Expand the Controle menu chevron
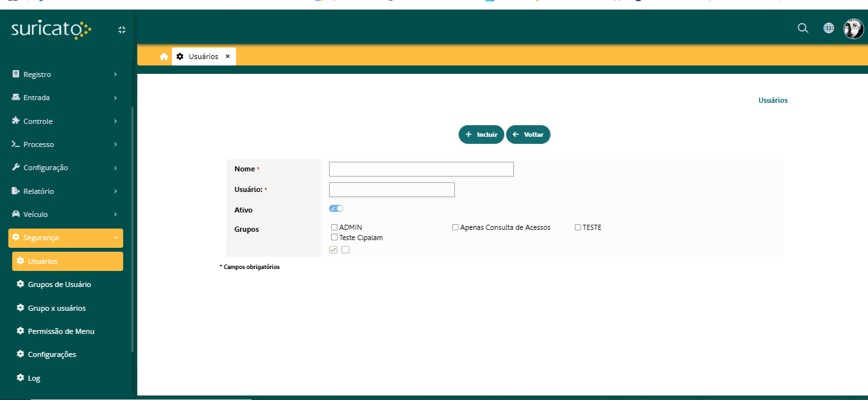This screenshot has height=400, width=868. point(115,121)
